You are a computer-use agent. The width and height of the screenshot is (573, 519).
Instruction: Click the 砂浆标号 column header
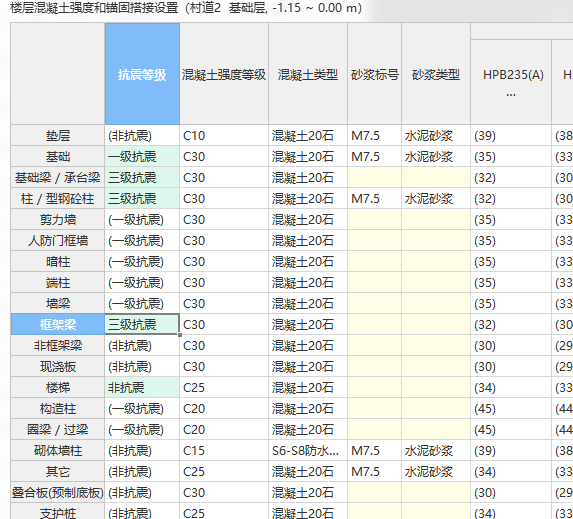pos(375,74)
